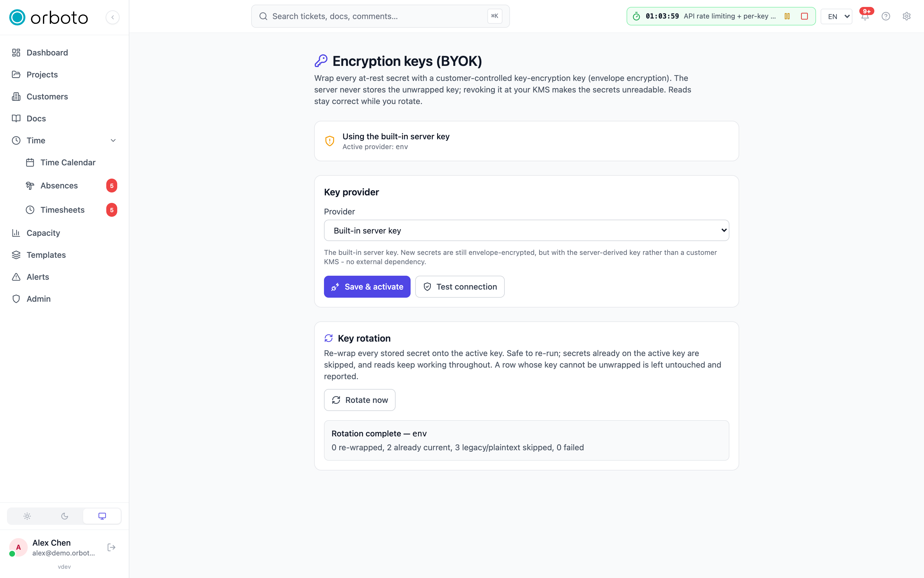This screenshot has width=924, height=578.
Task: Collapse the Time menu chevron
Action: click(x=113, y=141)
